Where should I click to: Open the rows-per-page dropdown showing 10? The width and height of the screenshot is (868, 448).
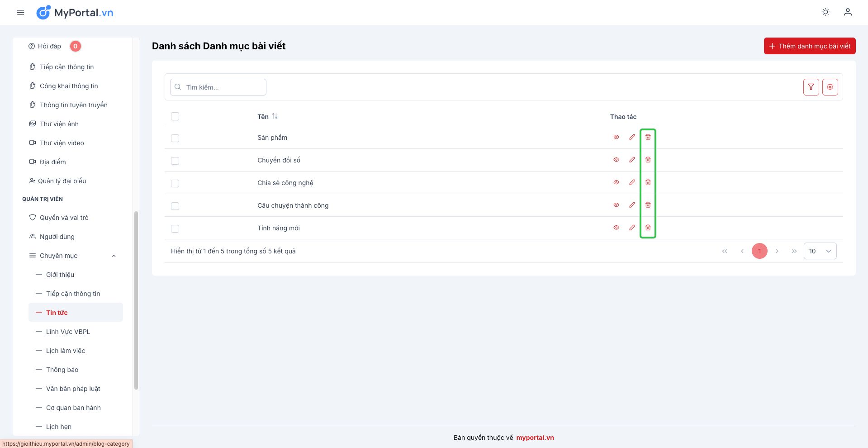[820, 251]
